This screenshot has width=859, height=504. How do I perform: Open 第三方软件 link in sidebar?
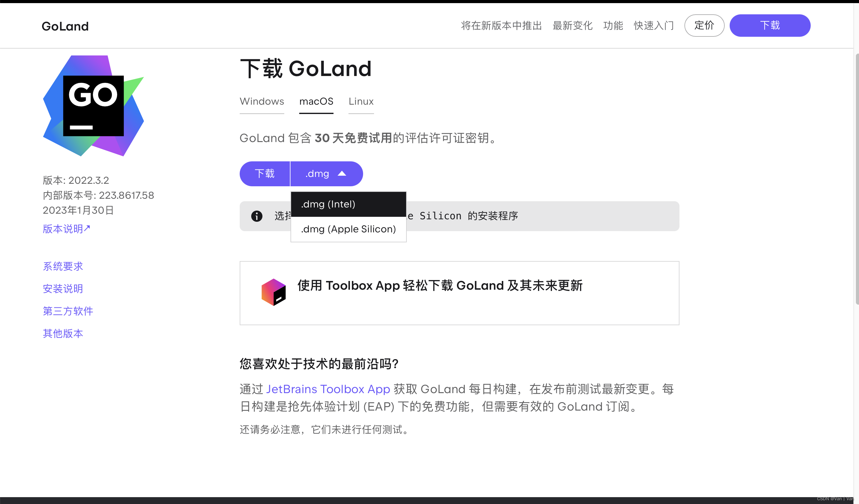coord(68,311)
